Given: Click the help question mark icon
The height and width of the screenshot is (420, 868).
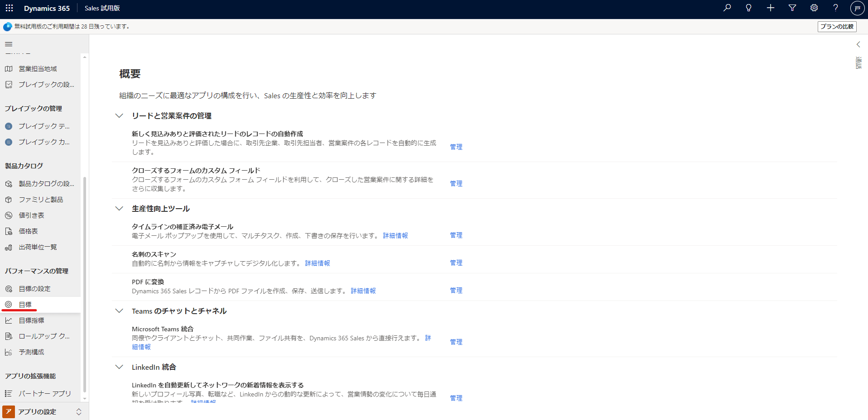Looking at the screenshot, I should tap(836, 8).
